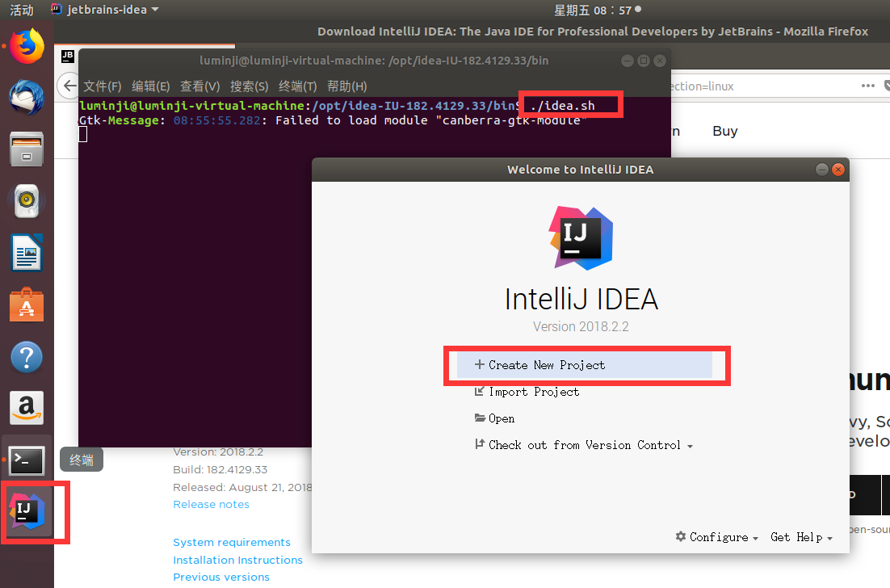
Task: Click the IntelliJ IDEA logo in welcome window
Action: click(581, 237)
